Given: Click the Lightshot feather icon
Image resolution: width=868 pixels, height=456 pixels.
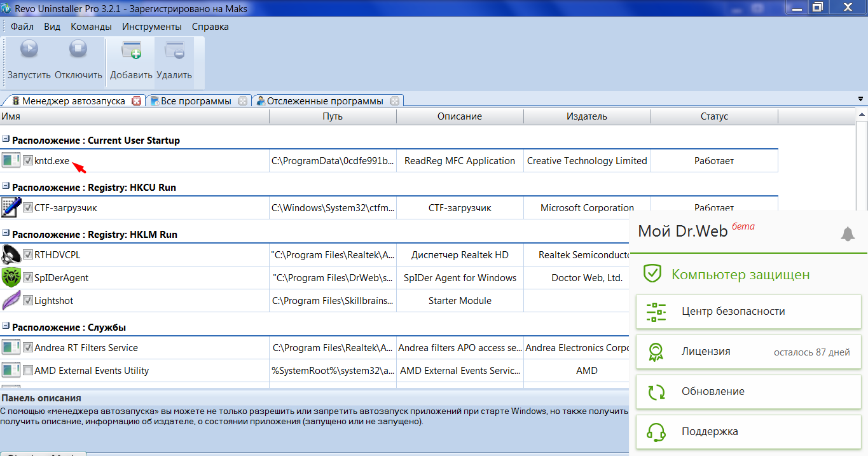Looking at the screenshot, I should (x=11, y=300).
